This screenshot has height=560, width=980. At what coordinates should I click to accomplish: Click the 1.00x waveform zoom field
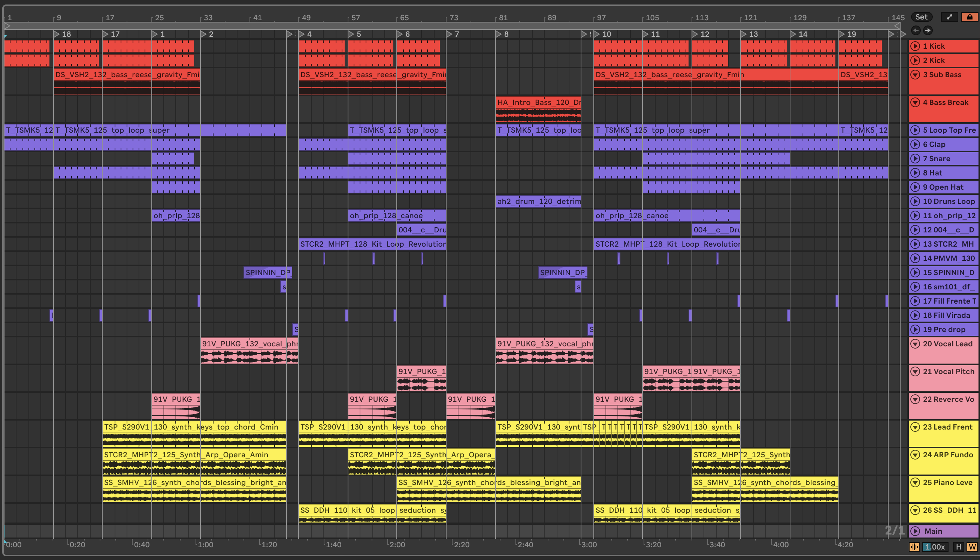coord(935,547)
